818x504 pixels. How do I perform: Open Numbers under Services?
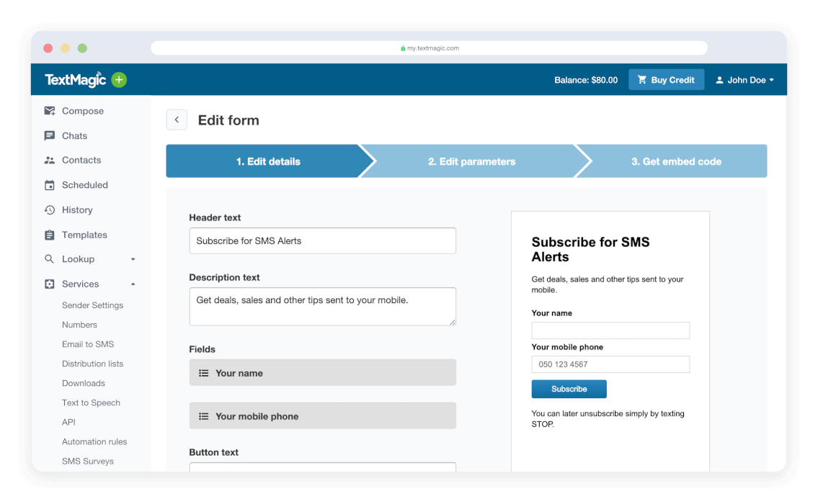pyautogui.click(x=79, y=325)
